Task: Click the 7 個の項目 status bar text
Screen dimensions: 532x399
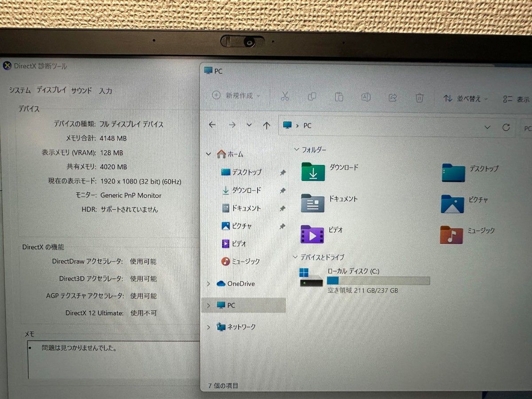Action: pyautogui.click(x=223, y=386)
